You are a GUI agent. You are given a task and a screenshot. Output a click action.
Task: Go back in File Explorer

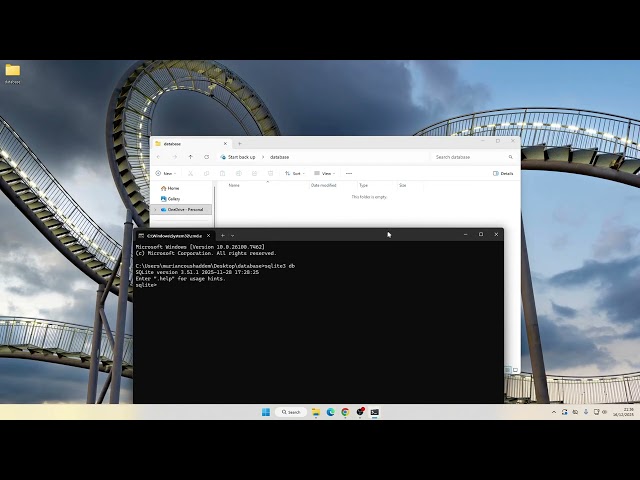158,157
